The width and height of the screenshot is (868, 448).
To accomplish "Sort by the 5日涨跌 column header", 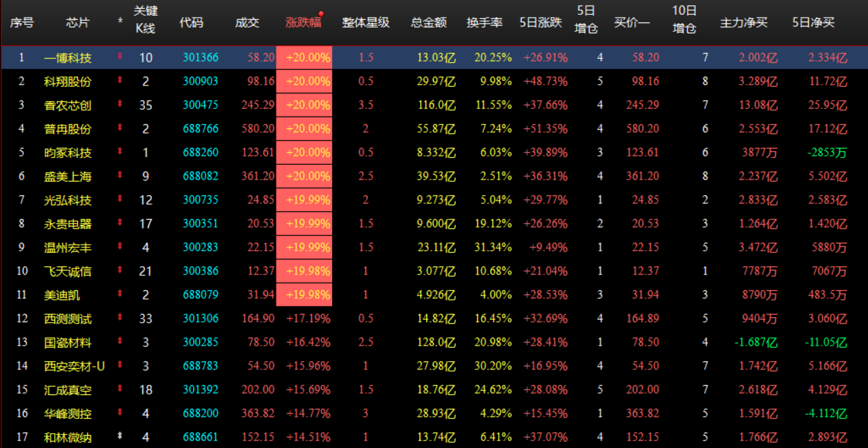I will [x=541, y=22].
